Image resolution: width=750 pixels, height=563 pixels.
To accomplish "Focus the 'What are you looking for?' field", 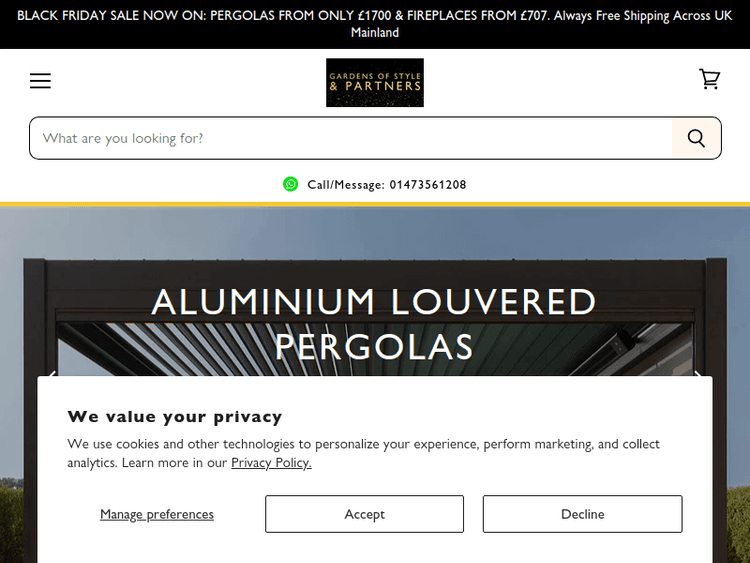I will [x=350, y=138].
